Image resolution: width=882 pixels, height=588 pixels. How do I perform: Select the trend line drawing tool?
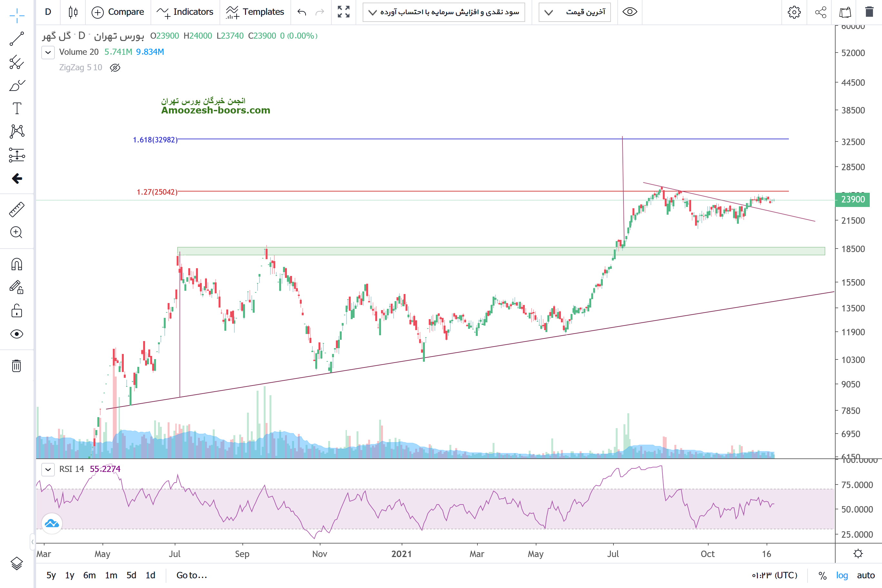coord(16,39)
